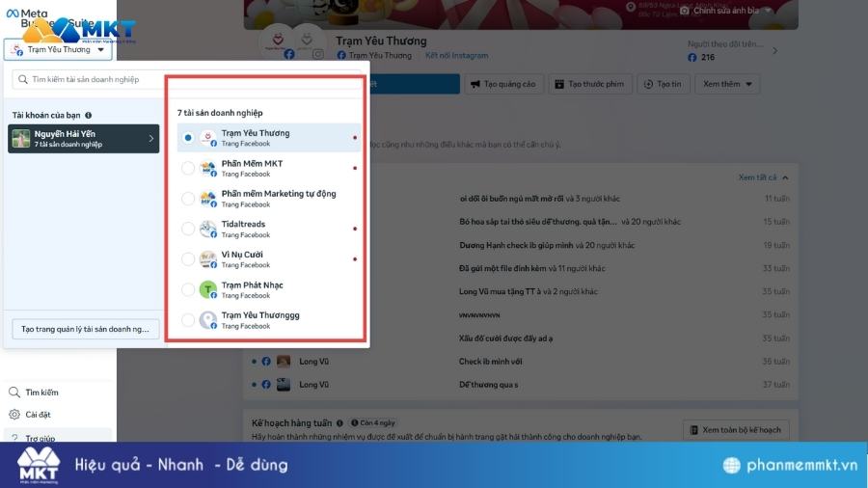Open Tìm kiếm in the left sidebar
The height and width of the screenshot is (488, 868).
click(x=41, y=393)
